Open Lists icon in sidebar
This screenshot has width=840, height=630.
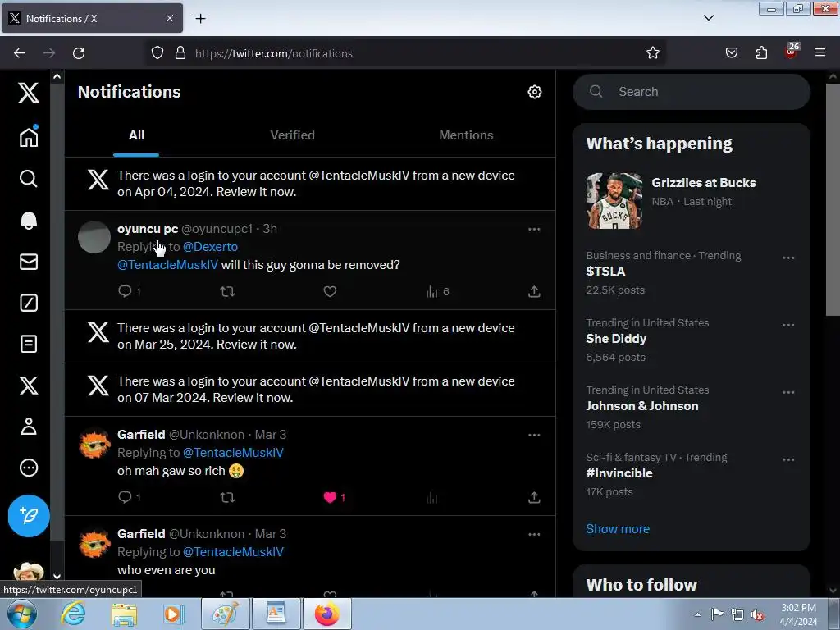[x=29, y=344]
